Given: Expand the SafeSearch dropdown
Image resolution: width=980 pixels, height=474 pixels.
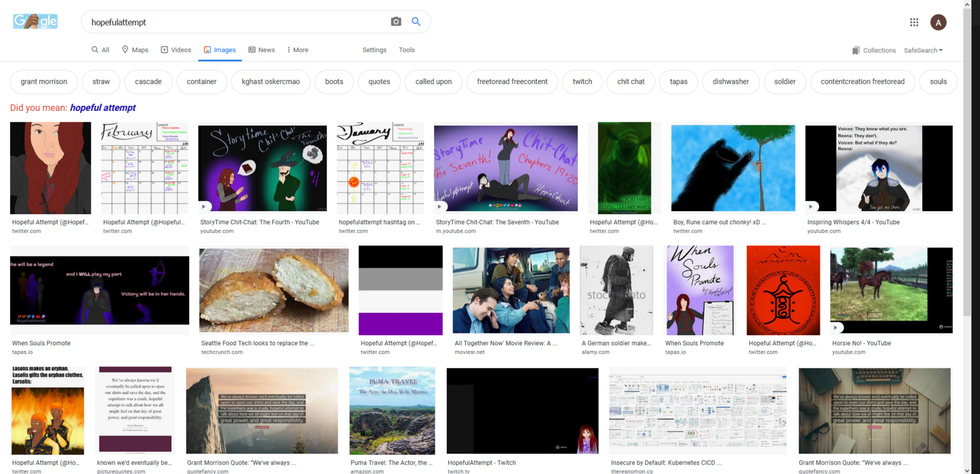Looking at the screenshot, I should pyautogui.click(x=923, y=50).
